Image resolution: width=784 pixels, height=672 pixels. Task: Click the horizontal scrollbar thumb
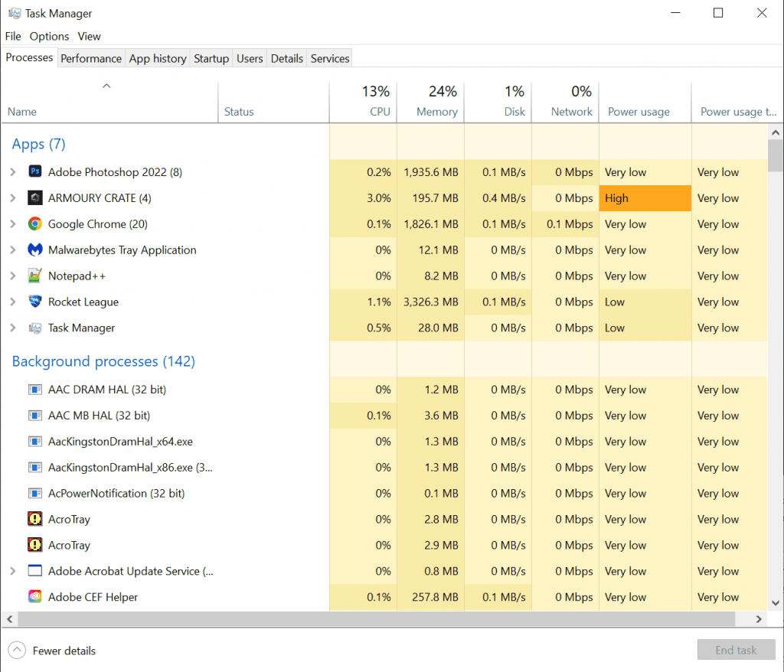tap(377, 619)
